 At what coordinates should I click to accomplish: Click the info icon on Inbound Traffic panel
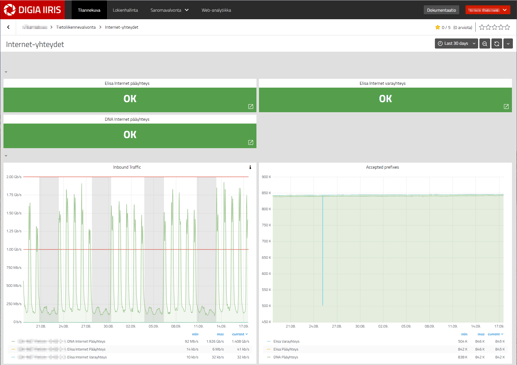tap(250, 167)
